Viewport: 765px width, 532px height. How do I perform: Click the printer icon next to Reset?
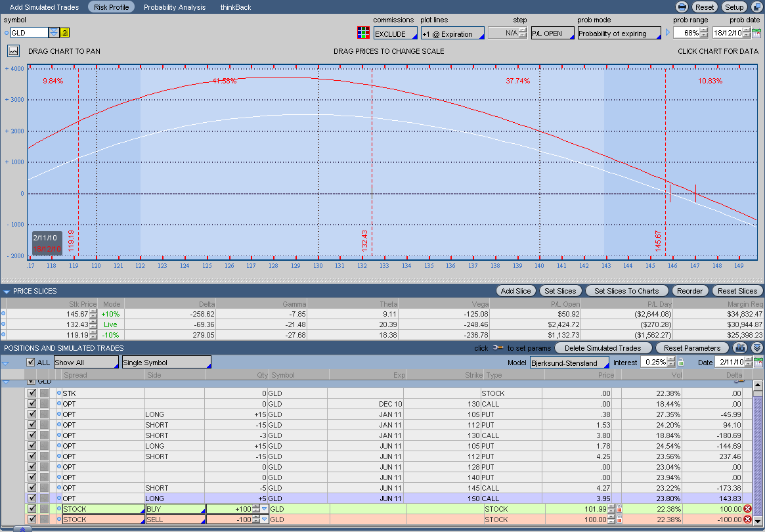click(682, 7)
